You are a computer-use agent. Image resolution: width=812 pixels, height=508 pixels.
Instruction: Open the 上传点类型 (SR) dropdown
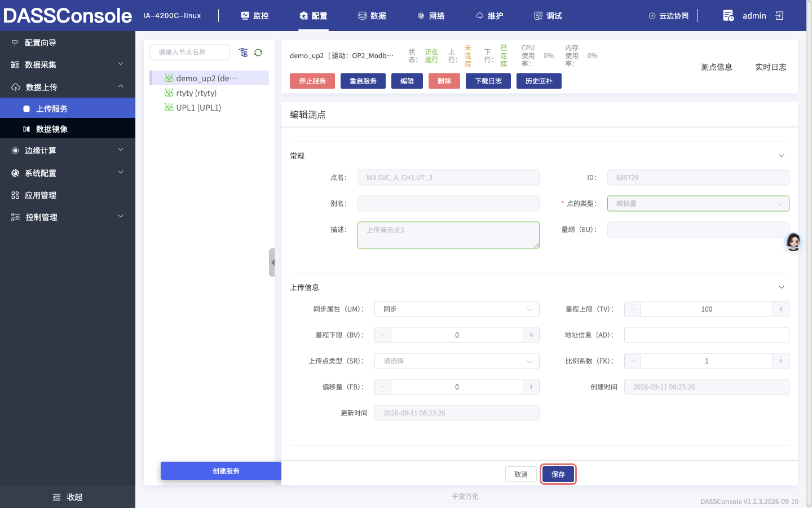click(x=457, y=361)
